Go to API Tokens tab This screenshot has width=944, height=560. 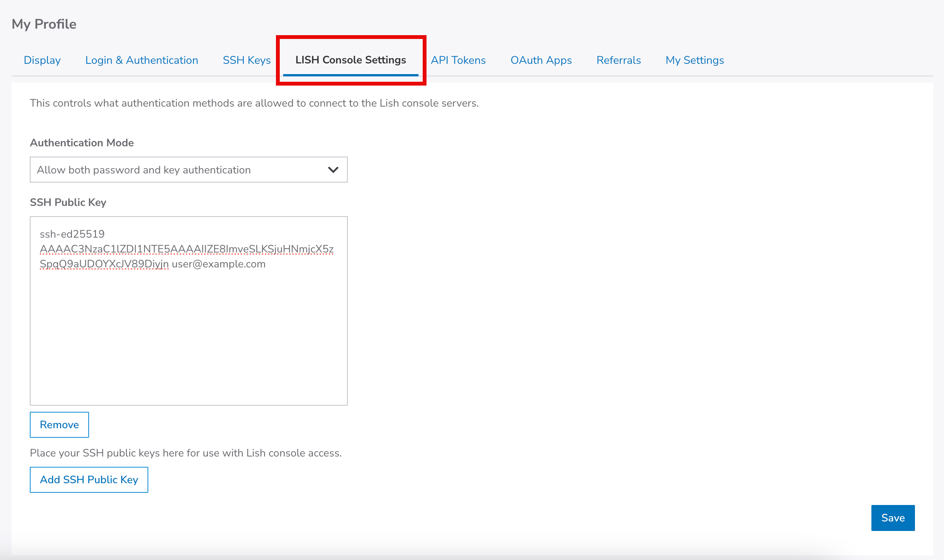(458, 60)
